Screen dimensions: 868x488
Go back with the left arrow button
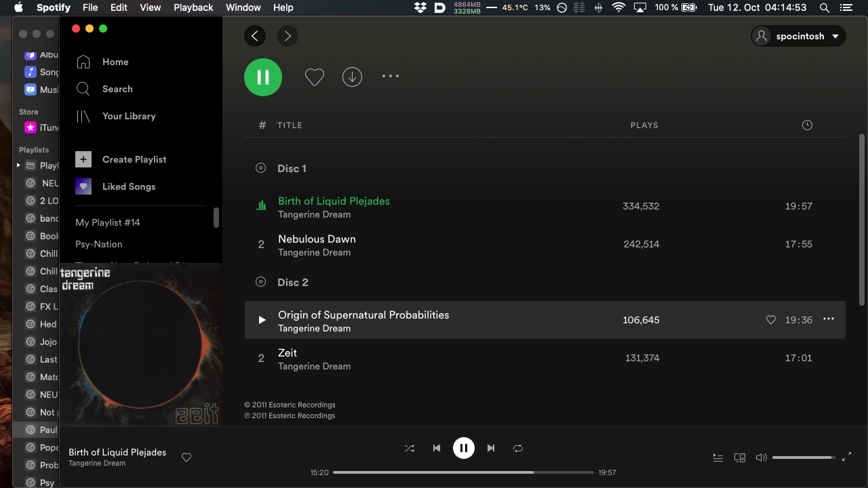tap(255, 36)
